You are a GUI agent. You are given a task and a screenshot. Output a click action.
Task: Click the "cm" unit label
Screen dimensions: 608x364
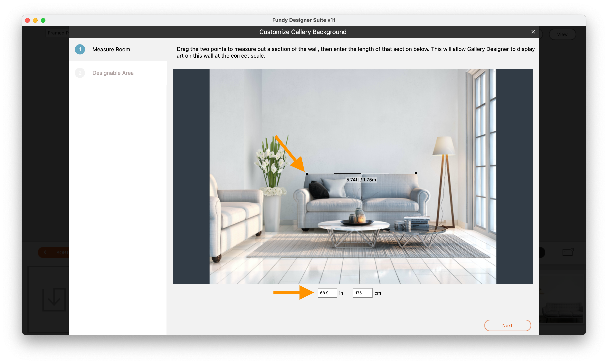click(x=377, y=293)
